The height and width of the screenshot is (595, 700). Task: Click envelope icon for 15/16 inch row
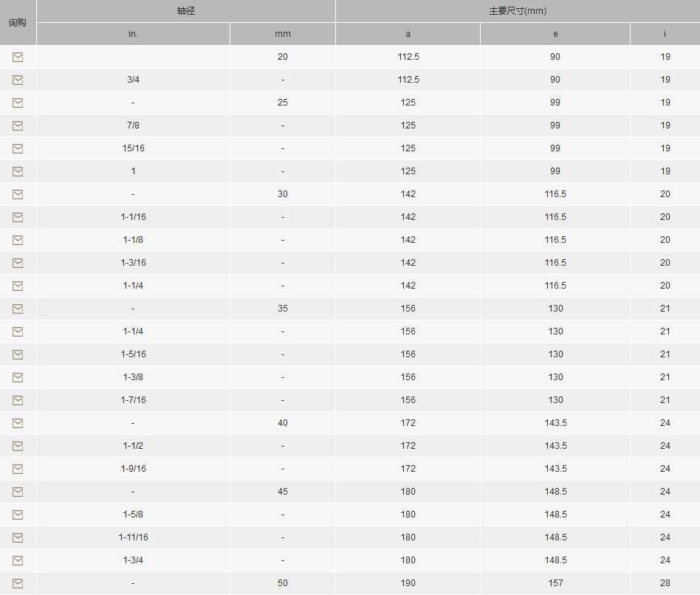click(x=18, y=148)
